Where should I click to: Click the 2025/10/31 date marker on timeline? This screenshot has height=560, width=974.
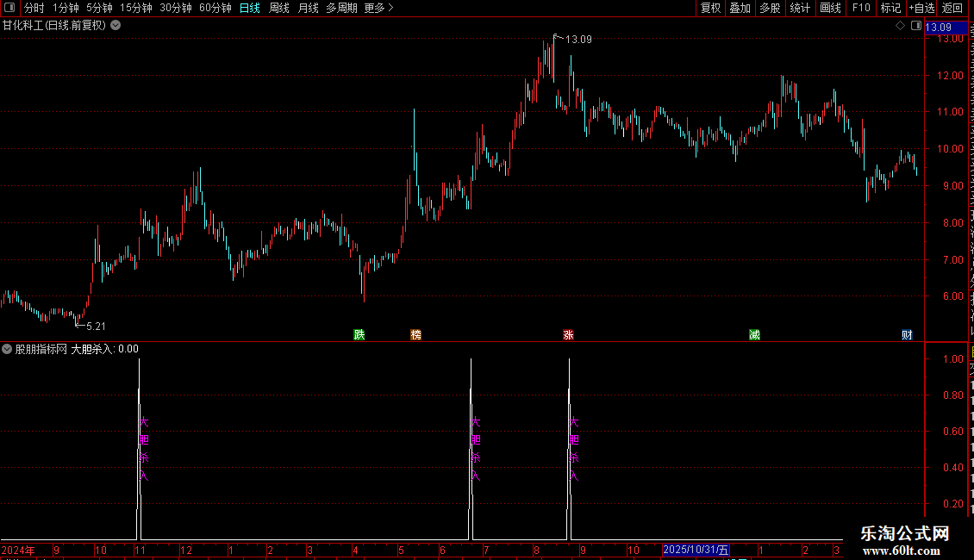696,550
